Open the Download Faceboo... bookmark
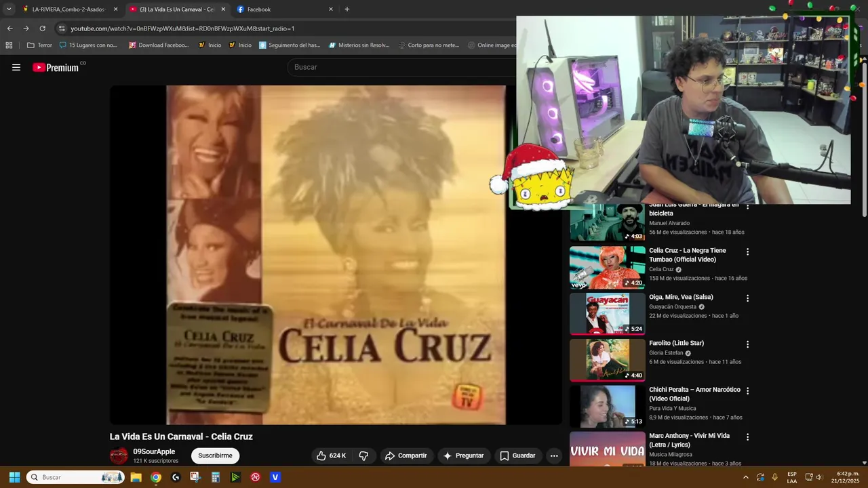Image resolution: width=868 pixels, height=488 pixels. tap(159, 45)
